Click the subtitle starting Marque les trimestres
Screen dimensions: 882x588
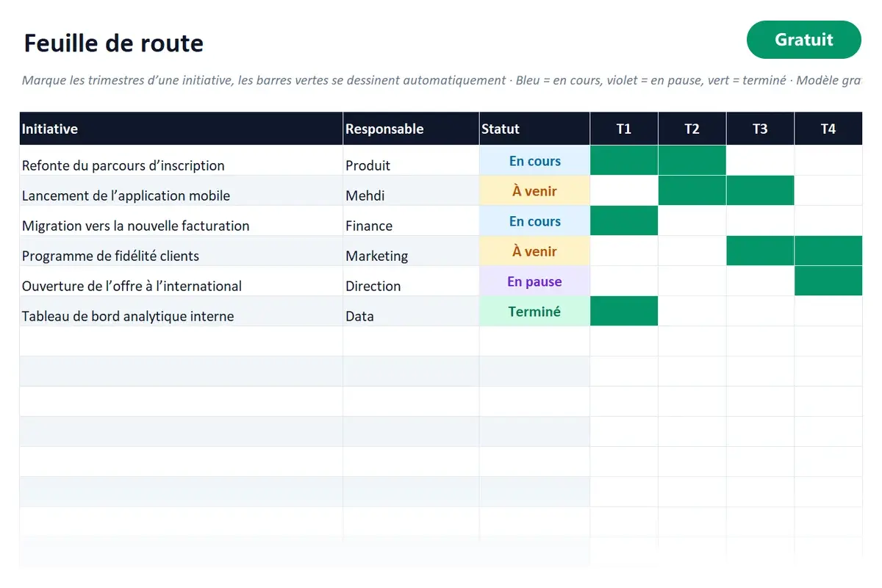pyautogui.click(x=441, y=80)
